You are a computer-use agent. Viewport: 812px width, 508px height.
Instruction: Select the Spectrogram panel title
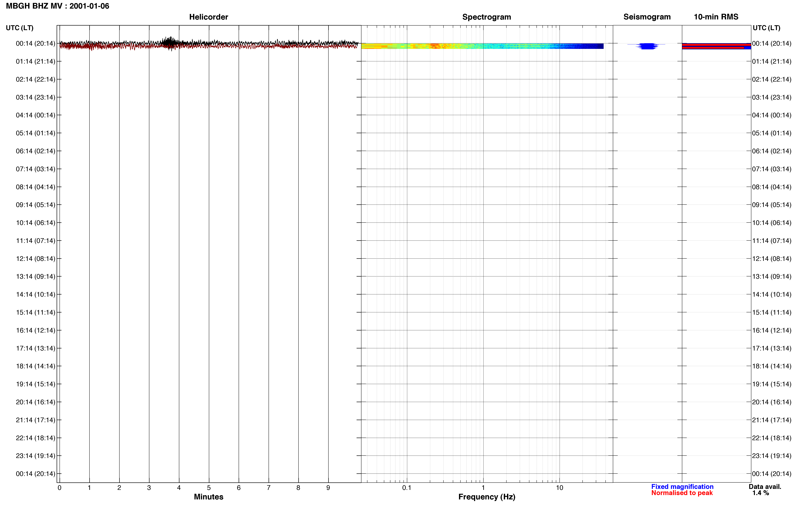tap(487, 17)
